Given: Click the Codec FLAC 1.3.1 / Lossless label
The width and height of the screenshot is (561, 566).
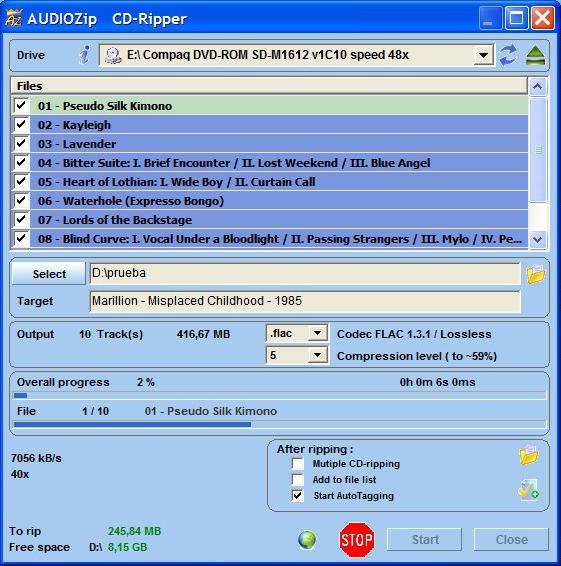Looking at the screenshot, I should [414, 334].
